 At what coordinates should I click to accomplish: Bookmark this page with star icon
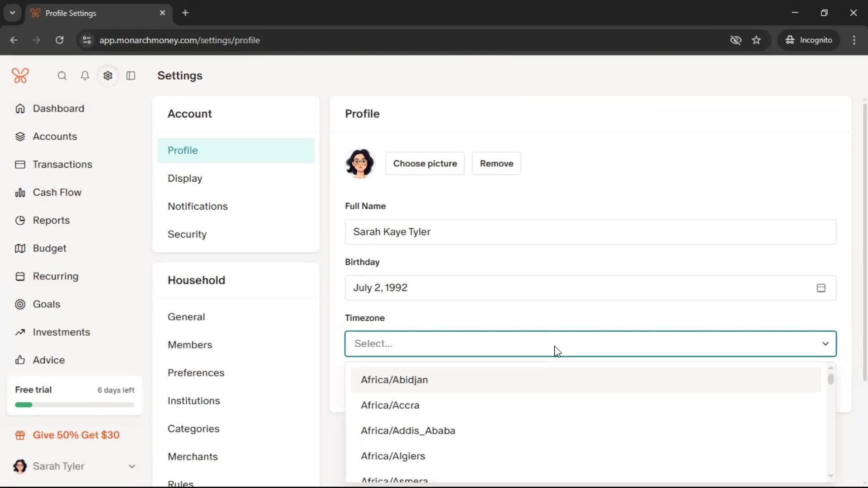[756, 40]
